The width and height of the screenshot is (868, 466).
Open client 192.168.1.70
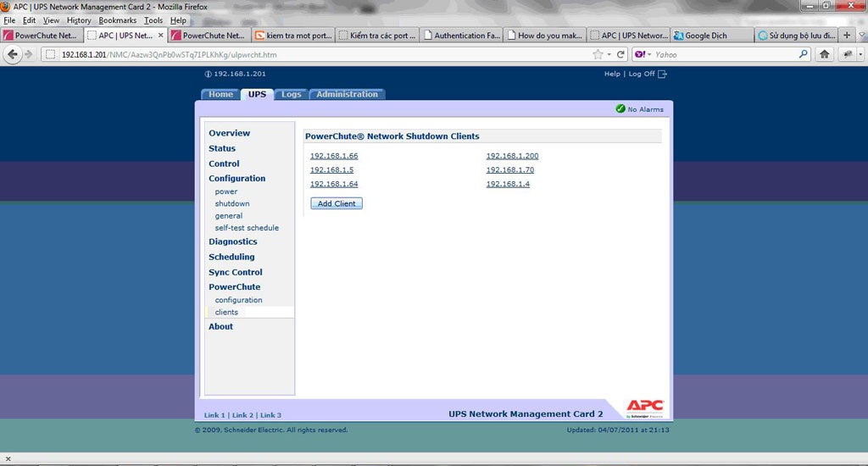coord(509,170)
